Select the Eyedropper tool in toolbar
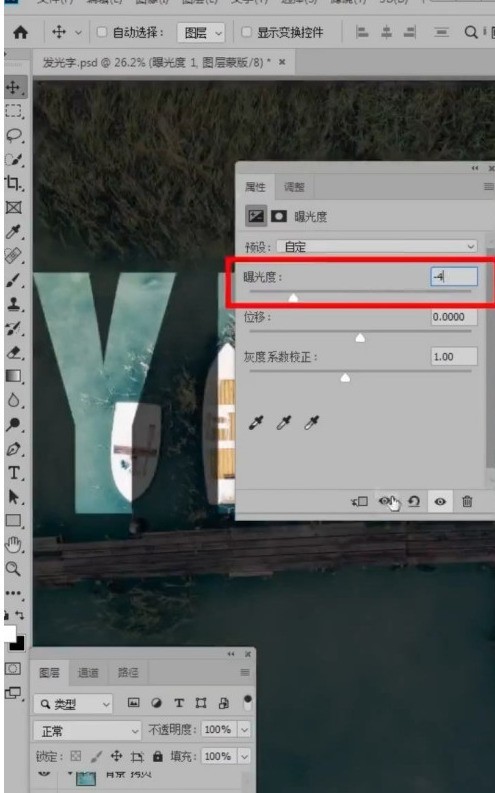The height and width of the screenshot is (793, 495). tap(13, 232)
